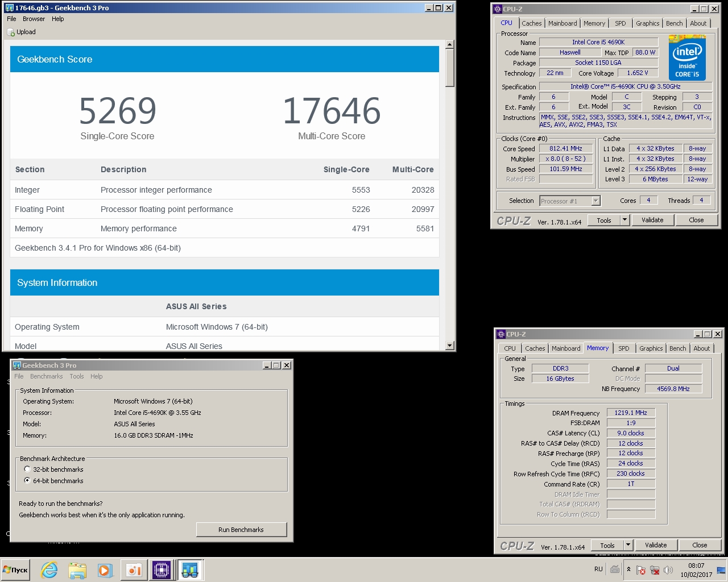Viewport: 728px width, 582px height.
Task: Open File menu in small Geekbench window
Action: 19,376
